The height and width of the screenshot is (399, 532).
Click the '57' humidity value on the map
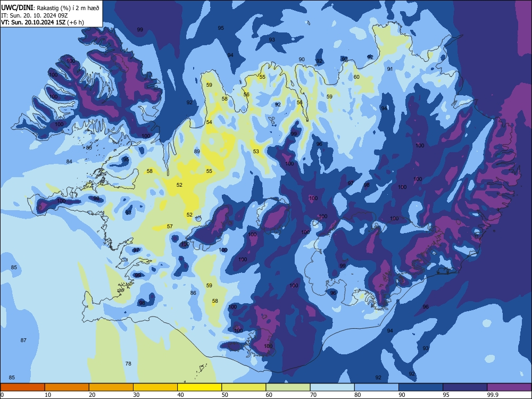(x=170, y=226)
